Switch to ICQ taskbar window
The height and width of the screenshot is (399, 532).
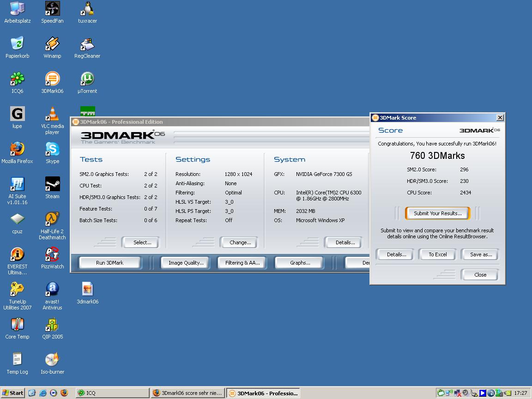pyautogui.click(x=112, y=393)
